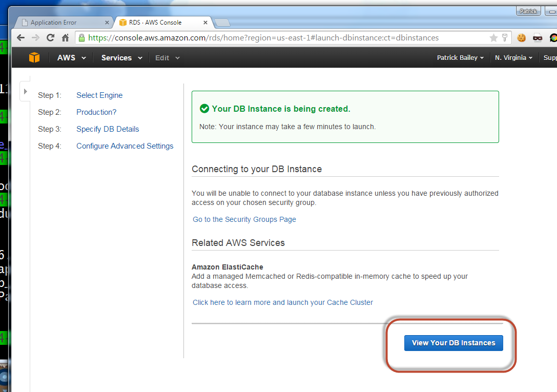
Task: Go to Step 1 Select Engine
Action: tap(99, 95)
